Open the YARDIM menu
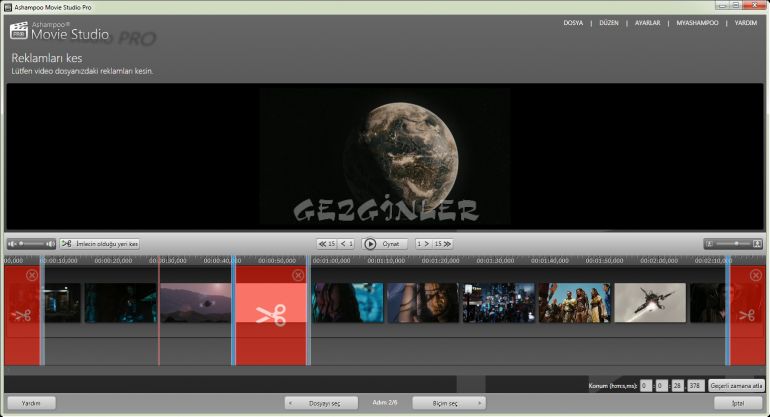 pos(745,23)
